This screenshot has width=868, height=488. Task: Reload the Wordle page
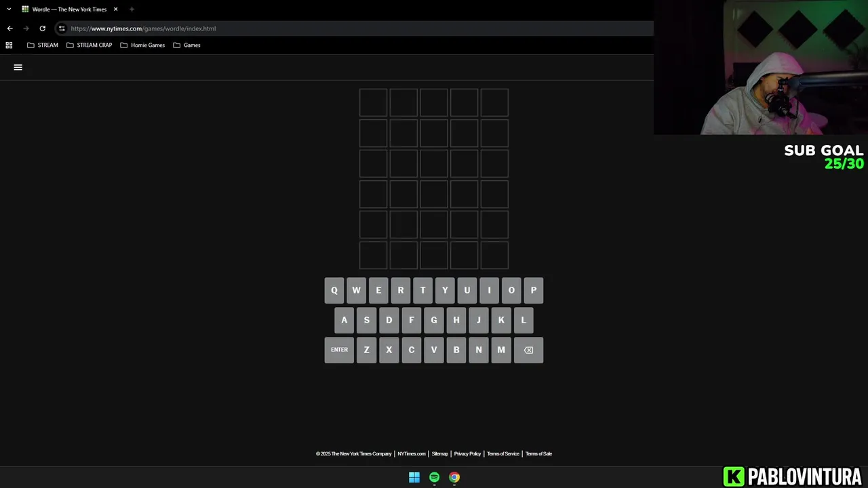[x=42, y=28]
